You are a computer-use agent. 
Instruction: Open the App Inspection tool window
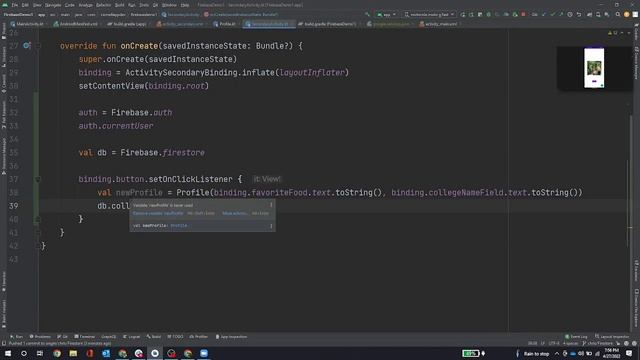[231, 337]
